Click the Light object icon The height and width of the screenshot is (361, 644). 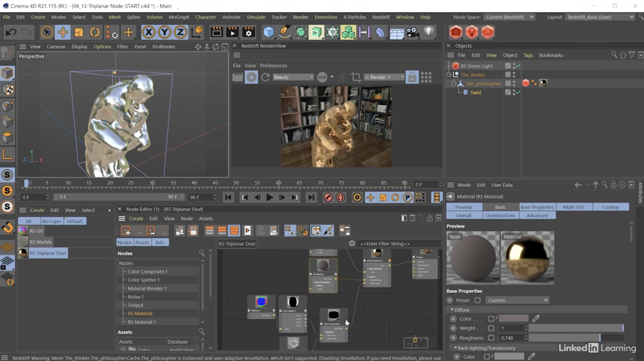point(429,32)
